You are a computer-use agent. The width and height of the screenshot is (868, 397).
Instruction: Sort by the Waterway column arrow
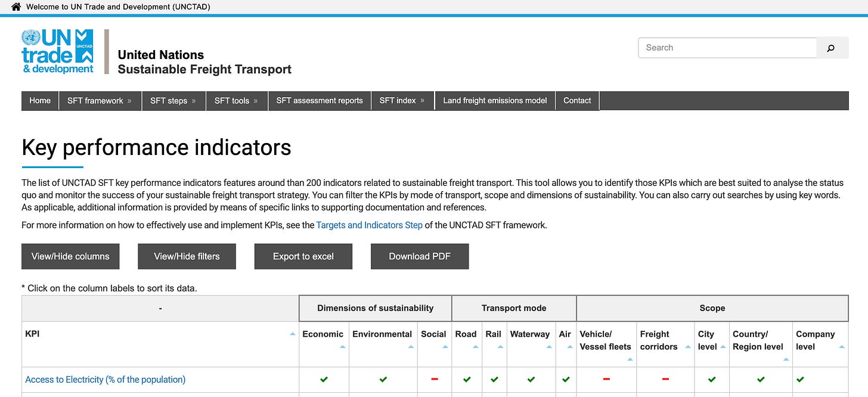coord(549,347)
